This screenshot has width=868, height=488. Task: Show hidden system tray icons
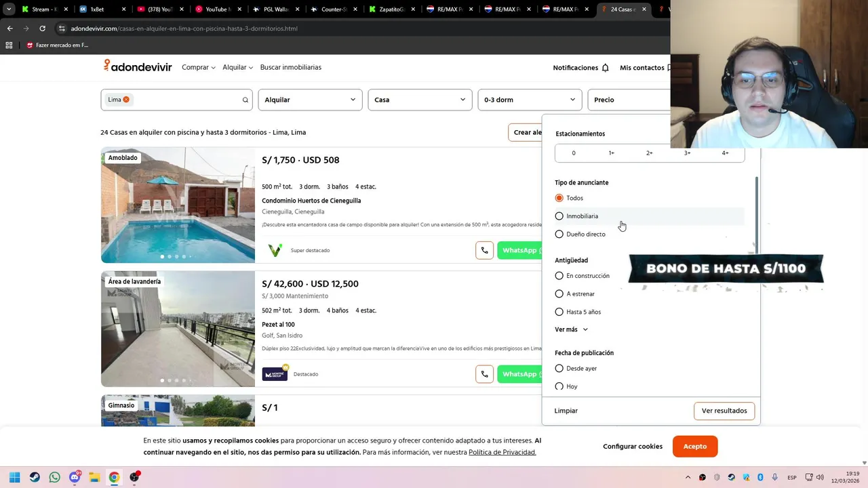(688, 477)
